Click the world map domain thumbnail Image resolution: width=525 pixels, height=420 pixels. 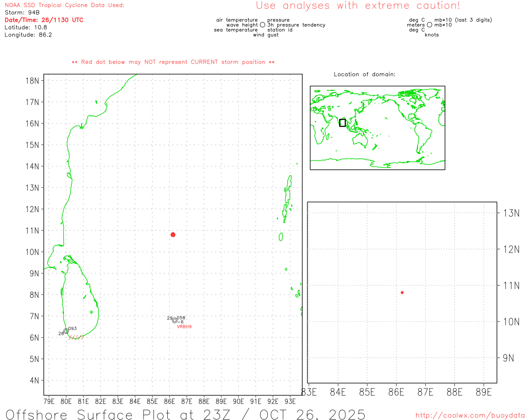coord(377,128)
